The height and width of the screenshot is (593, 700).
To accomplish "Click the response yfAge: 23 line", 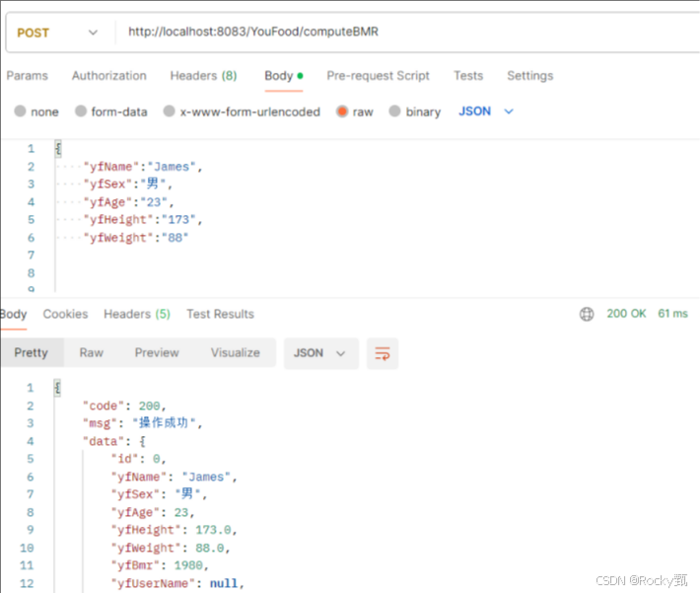I will tap(153, 512).
